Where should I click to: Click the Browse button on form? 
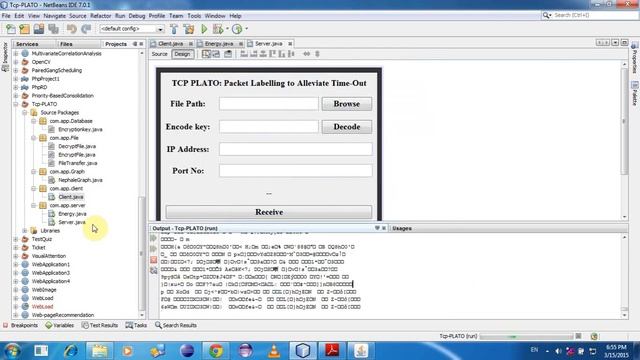(x=347, y=104)
